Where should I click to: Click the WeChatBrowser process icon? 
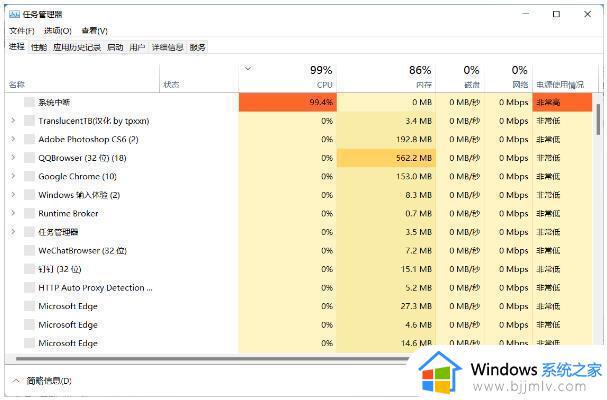[x=29, y=251]
